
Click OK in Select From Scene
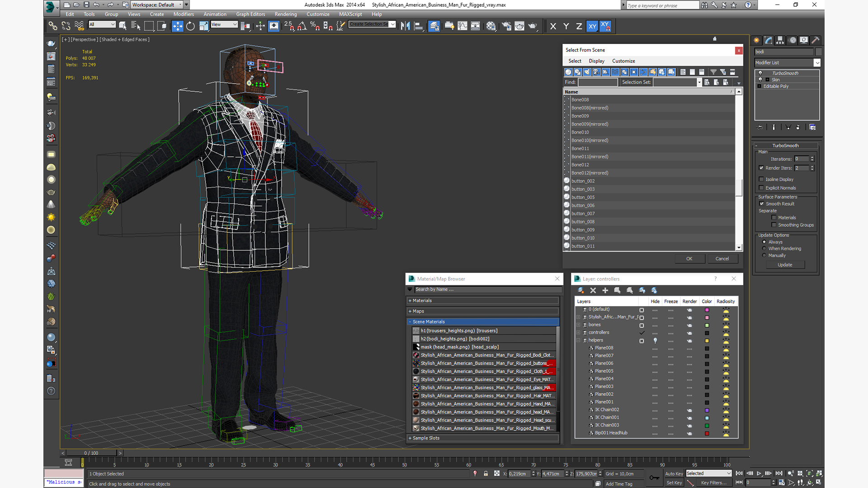pos(689,259)
